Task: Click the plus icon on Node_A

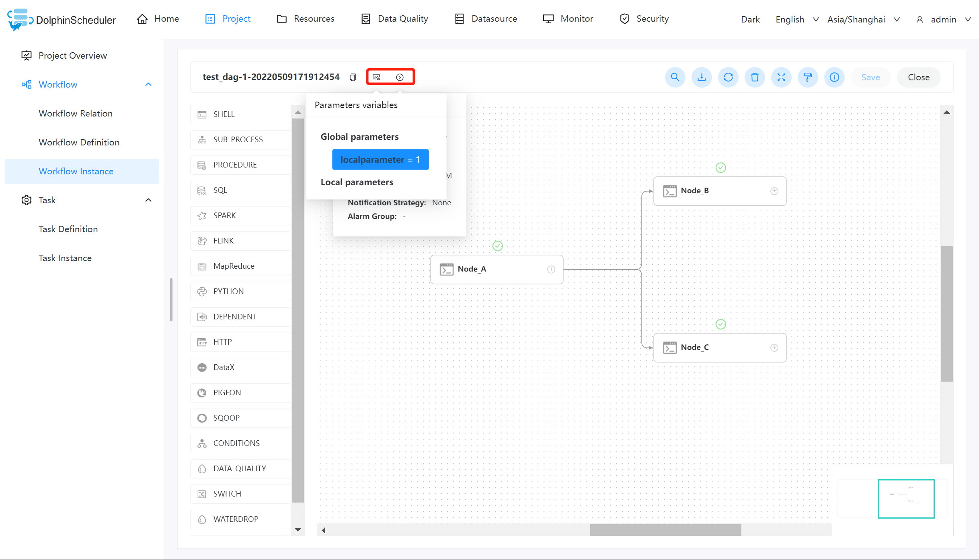Action: coord(551,269)
